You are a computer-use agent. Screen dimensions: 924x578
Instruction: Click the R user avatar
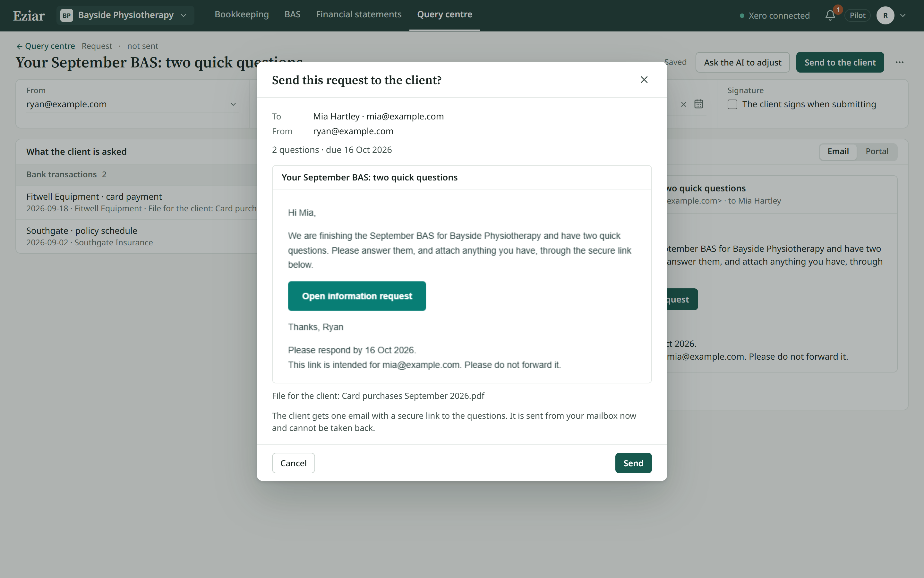pyautogui.click(x=886, y=15)
